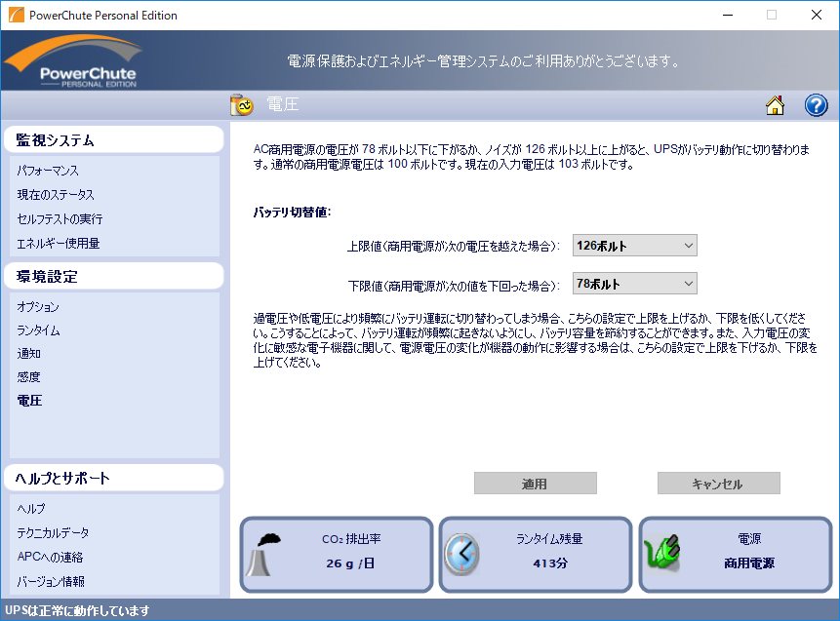Click the キャンセル button
The height and width of the screenshot is (621, 840).
click(718, 484)
